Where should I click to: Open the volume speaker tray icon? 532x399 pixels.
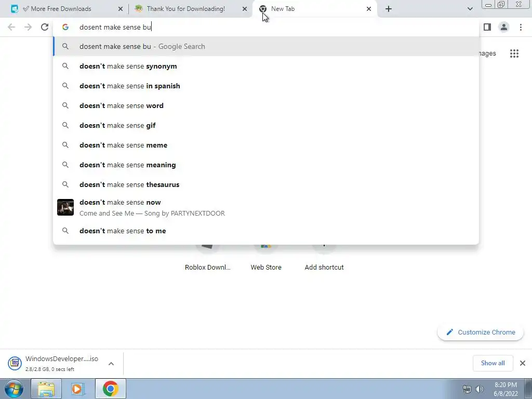[x=480, y=389]
